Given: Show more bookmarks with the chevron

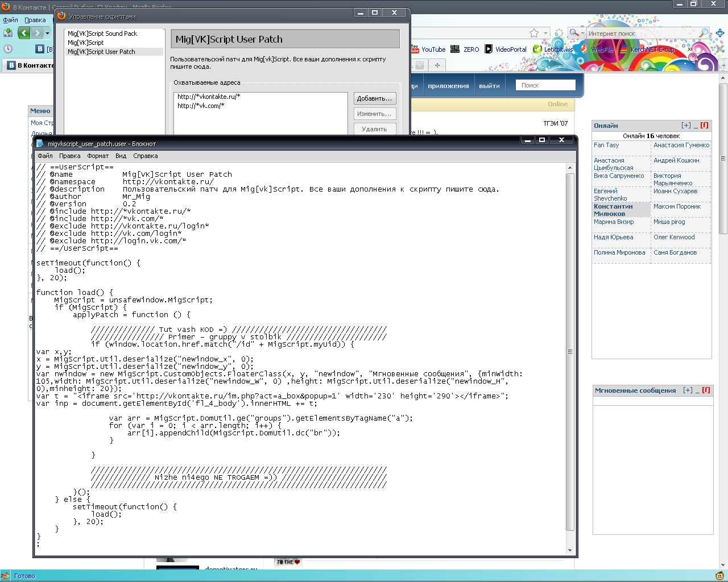Looking at the screenshot, I should click(x=690, y=49).
